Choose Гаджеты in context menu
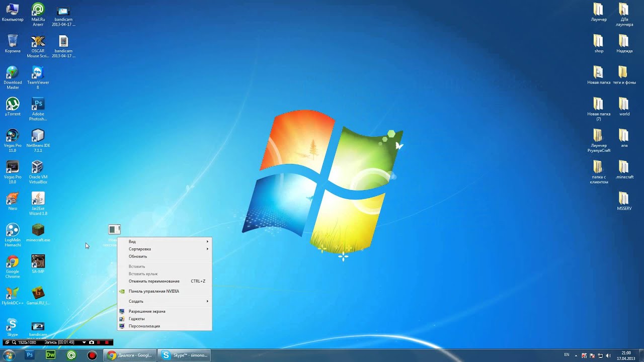Viewport: 644px width, 362px height. 165,319
